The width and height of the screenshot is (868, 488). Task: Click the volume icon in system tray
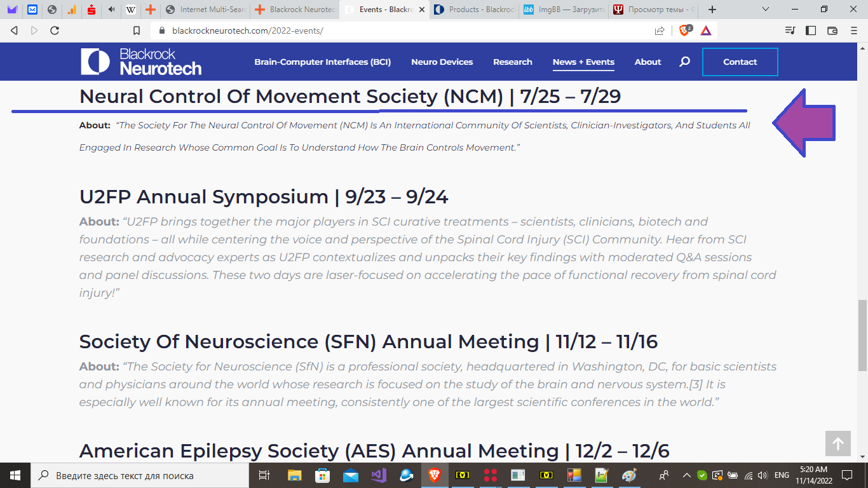tap(762, 475)
